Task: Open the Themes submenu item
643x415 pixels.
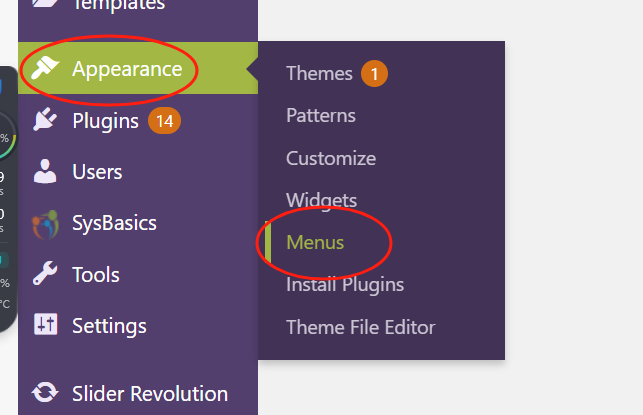Action: (319, 73)
